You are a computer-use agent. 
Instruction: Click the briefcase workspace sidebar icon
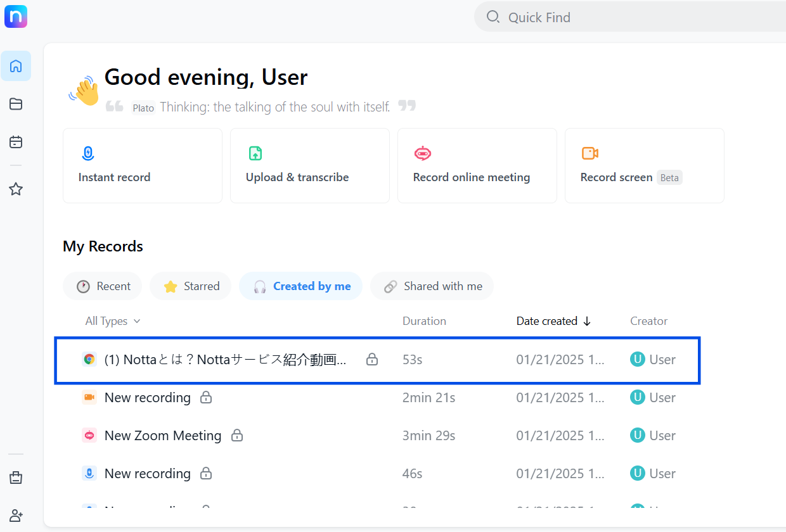click(x=16, y=478)
